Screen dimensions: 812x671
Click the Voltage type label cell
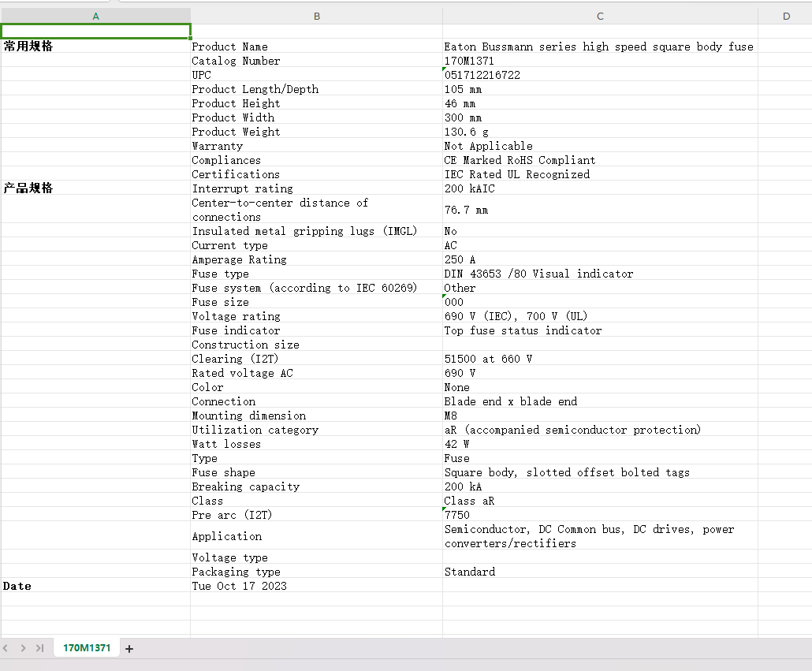click(316, 557)
